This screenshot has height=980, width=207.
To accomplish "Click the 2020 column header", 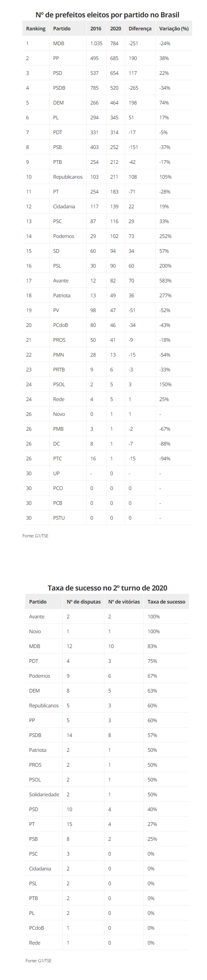I will (x=116, y=29).
